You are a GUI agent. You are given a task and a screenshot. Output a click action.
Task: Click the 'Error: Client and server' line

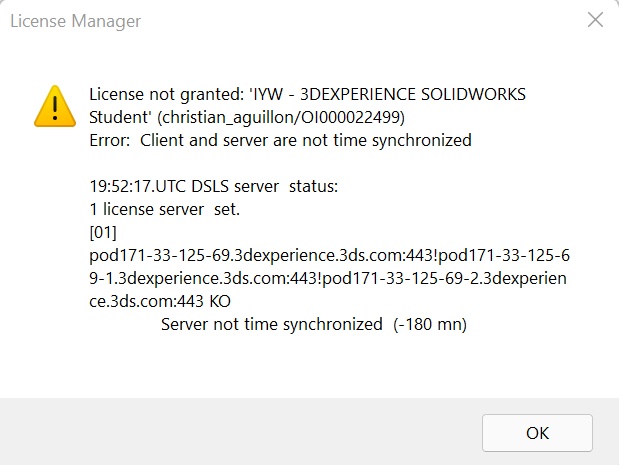(x=280, y=140)
